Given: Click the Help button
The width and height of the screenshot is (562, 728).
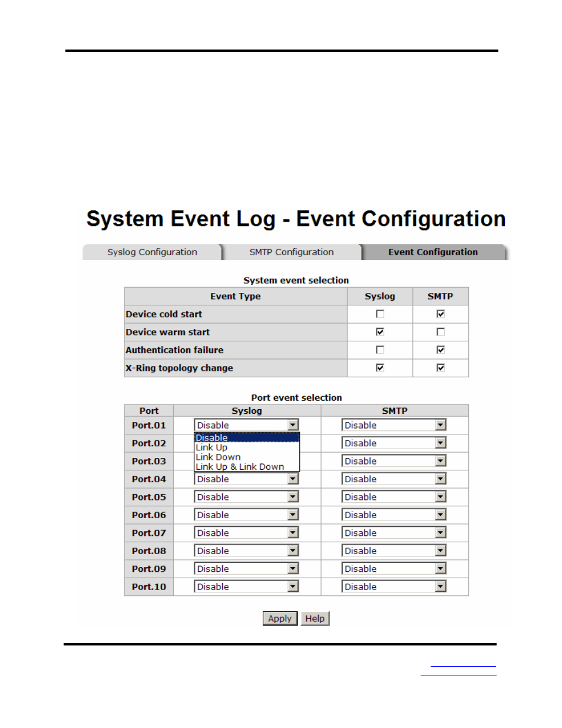Looking at the screenshot, I should (315, 618).
